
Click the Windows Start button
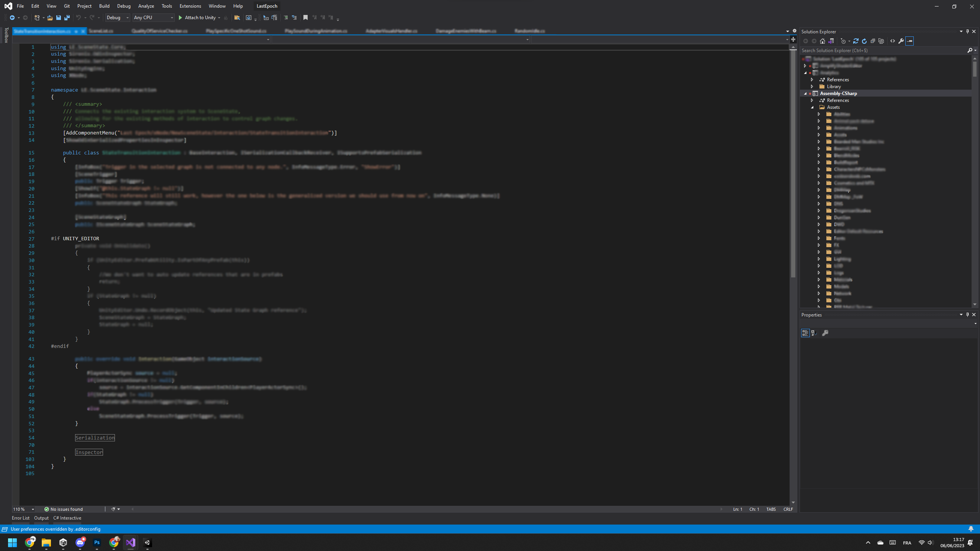13,543
